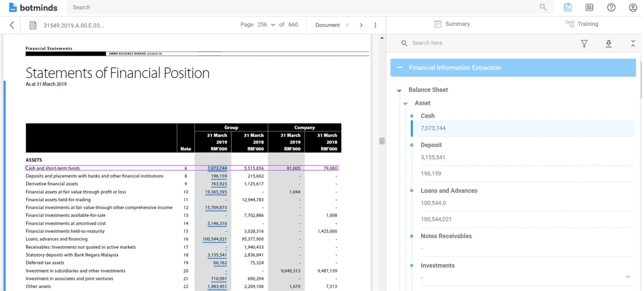Click the Statements of Financial Position heading
This screenshot has width=644, height=291.
click(x=117, y=73)
